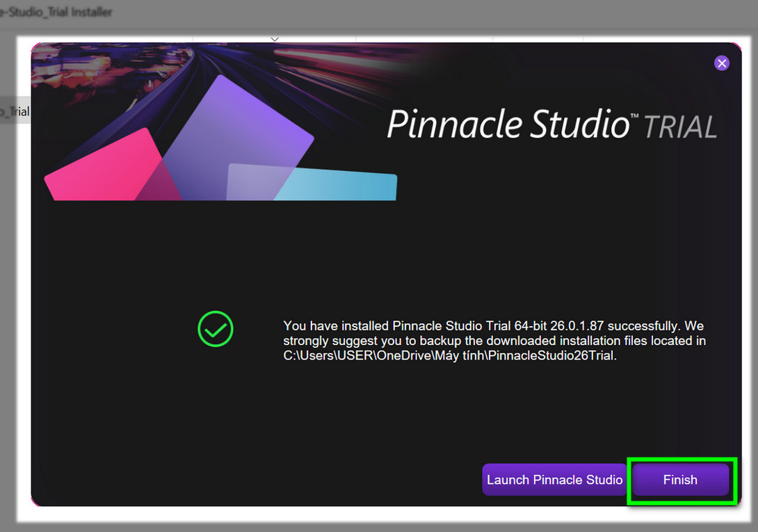The image size is (758, 532).
Task: Click the installation success message text
Action: click(494, 341)
